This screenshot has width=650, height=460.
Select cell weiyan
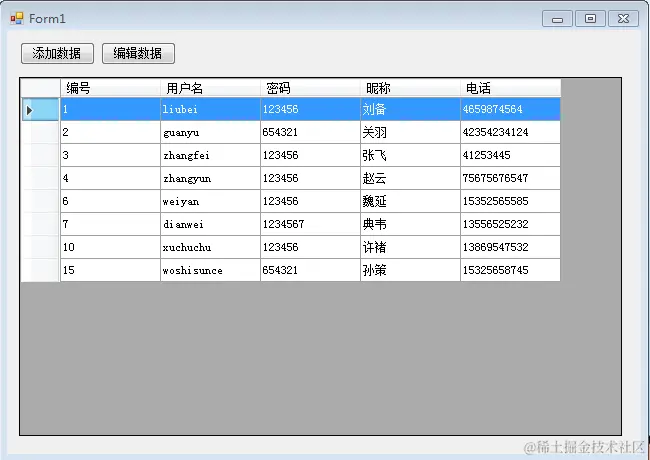(210, 201)
